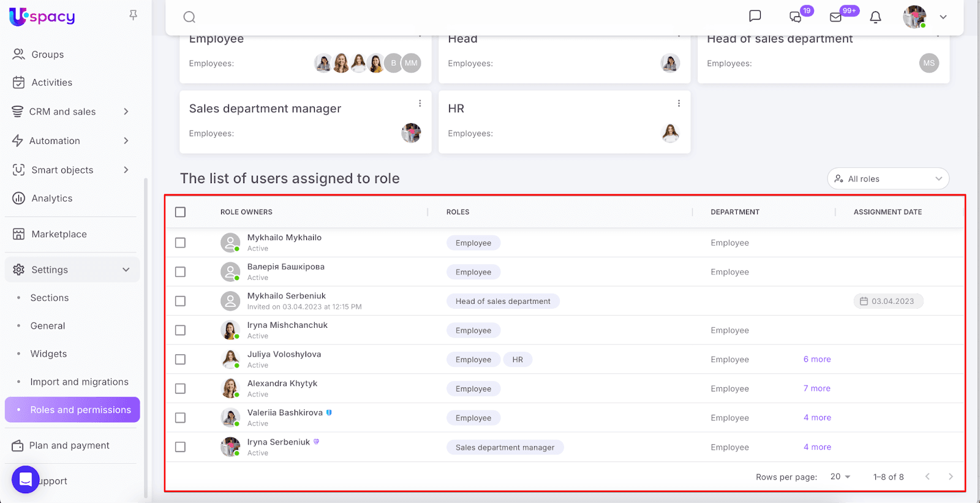Open Import and migrations settings
980x503 pixels.
[x=80, y=382]
